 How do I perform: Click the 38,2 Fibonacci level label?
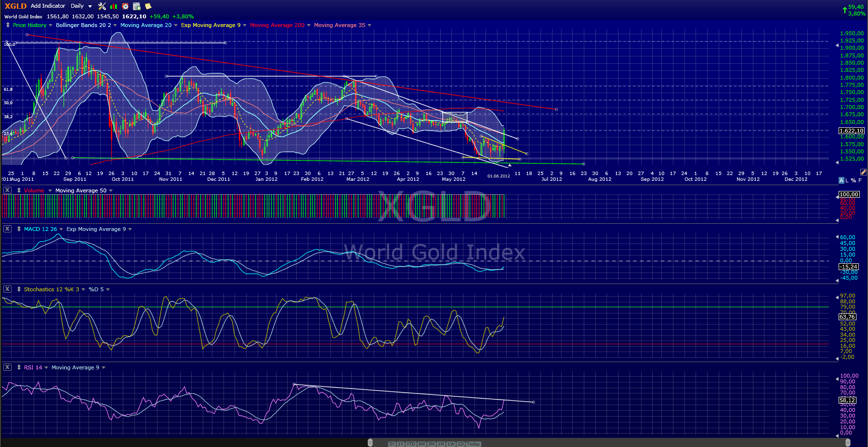click(x=8, y=117)
